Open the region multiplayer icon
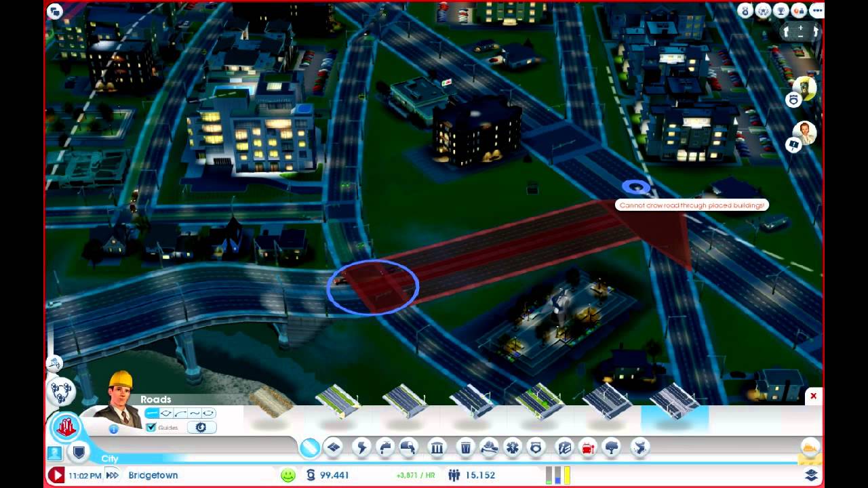This screenshot has width=868, height=488. [61, 390]
